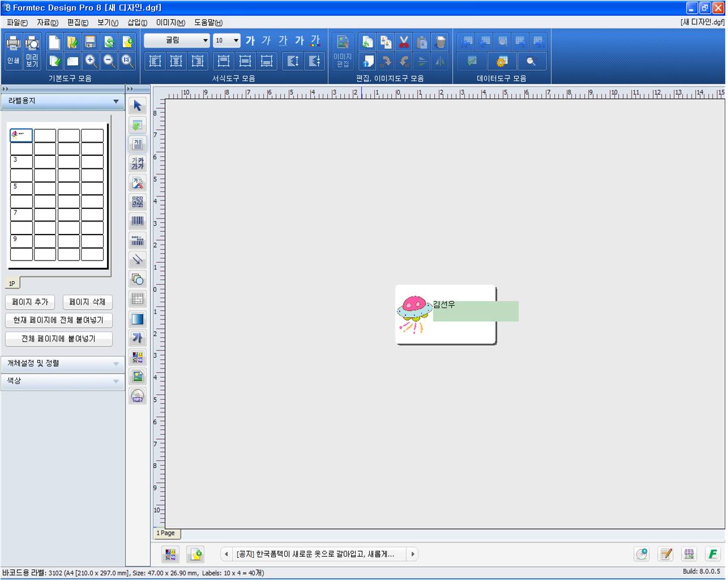Select the picture insert tool

138,376
